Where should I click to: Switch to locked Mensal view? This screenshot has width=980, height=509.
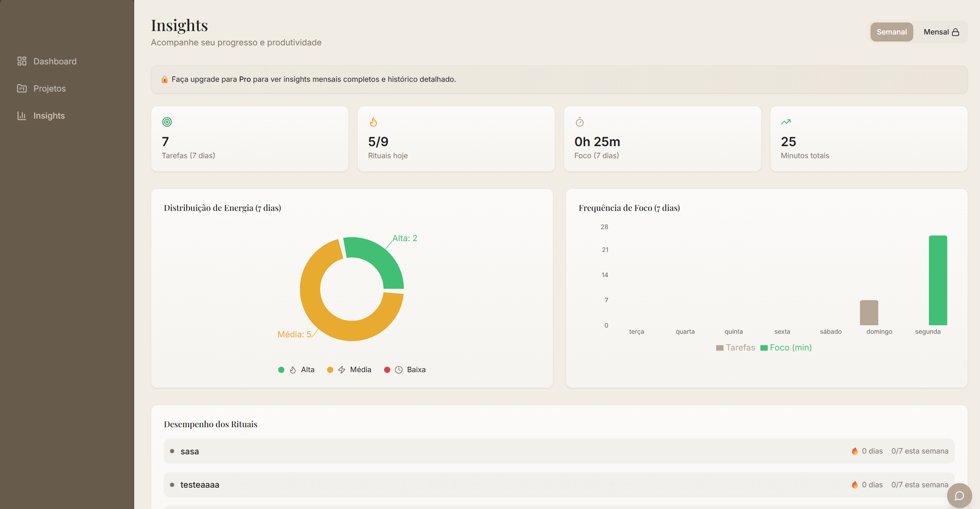[x=941, y=32]
